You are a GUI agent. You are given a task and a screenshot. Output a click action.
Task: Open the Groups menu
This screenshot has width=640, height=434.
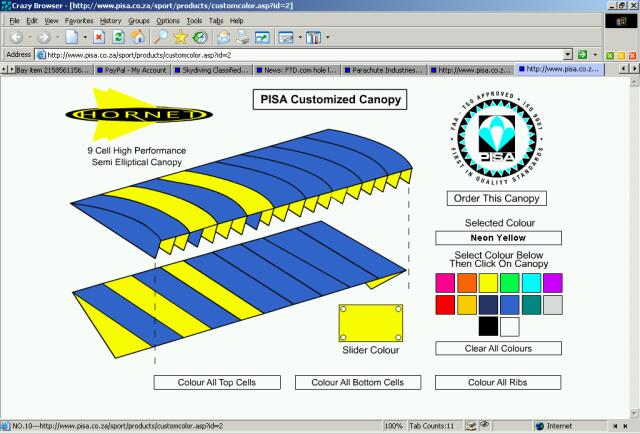tap(139, 21)
